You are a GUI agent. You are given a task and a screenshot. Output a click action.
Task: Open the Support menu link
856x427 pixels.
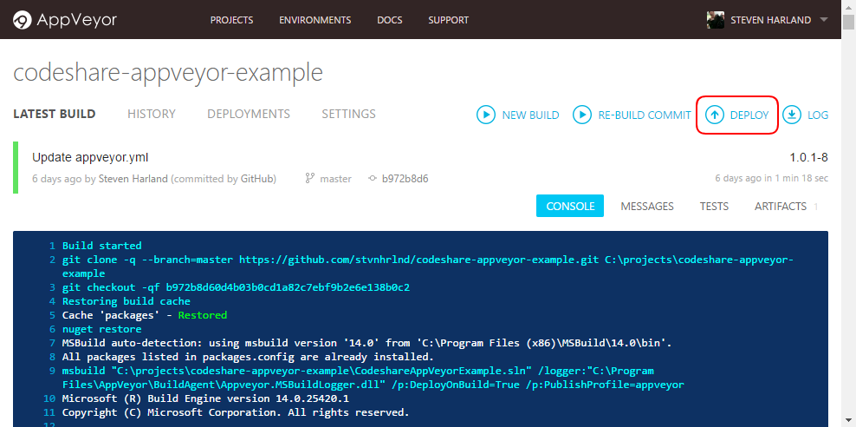tap(448, 20)
